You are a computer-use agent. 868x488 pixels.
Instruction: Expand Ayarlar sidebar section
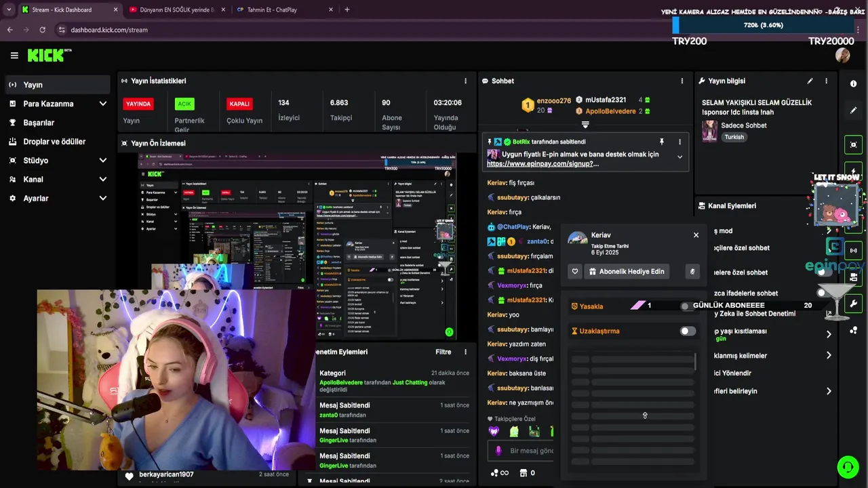[x=102, y=199]
